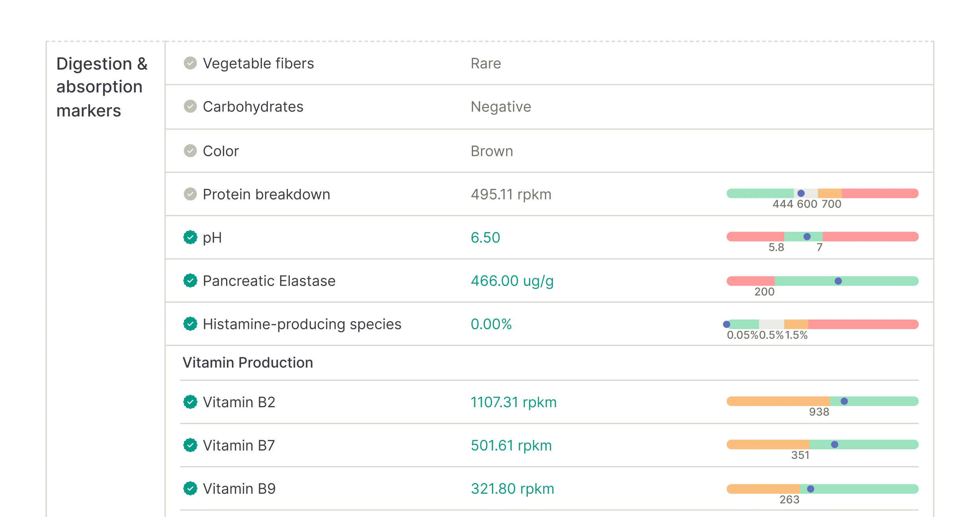Click the gray check icon next to Carbohydrates
Viewport: 980px width, 517px height.
[x=190, y=107]
